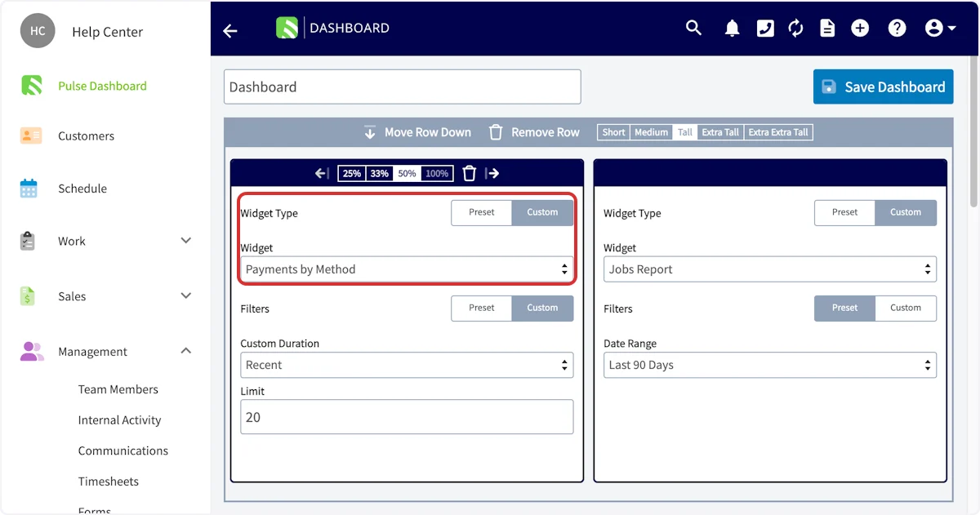The width and height of the screenshot is (980, 515).
Task: Open the Payments by Method widget dropdown
Action: coord(407,269)
